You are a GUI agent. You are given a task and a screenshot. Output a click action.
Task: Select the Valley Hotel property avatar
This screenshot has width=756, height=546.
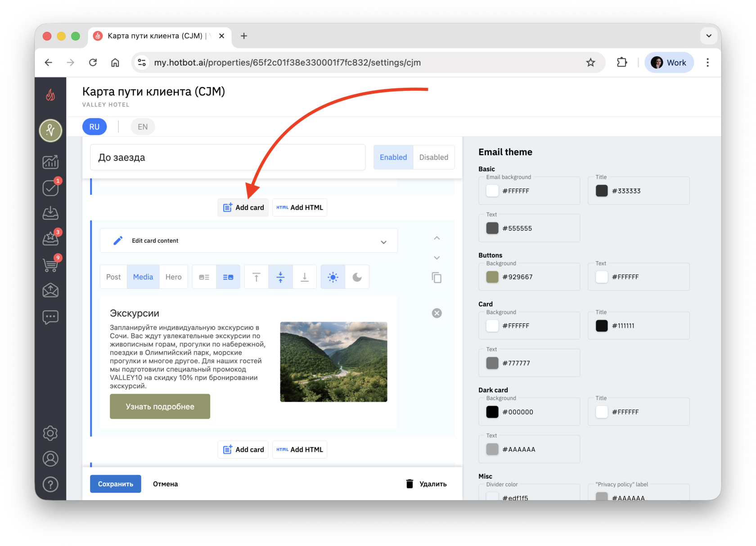click(50, 130)
